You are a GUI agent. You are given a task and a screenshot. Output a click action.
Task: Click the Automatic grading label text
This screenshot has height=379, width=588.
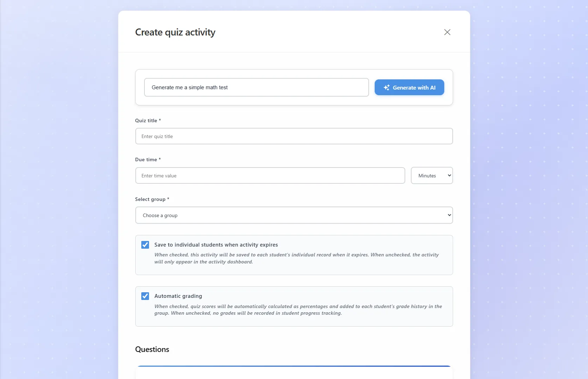coord(178,296)
